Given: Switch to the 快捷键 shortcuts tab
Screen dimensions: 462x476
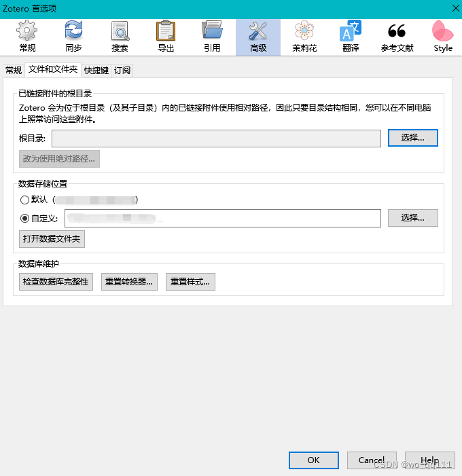Looking at the screenshot, I should 96,71.
